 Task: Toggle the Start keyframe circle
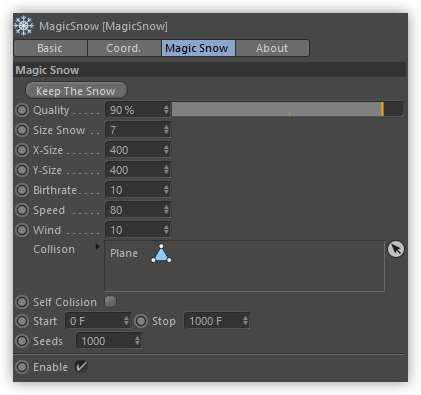22,321
